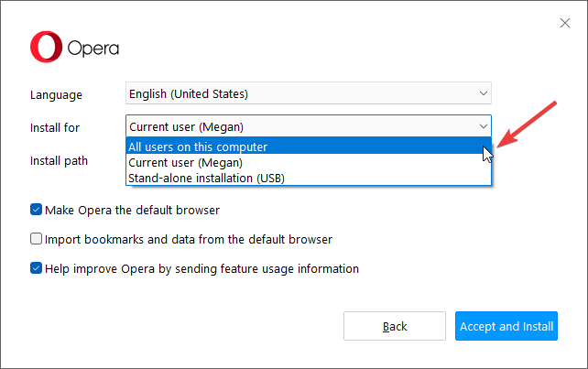This screenshot has height=369, width=588.
Task: Click the Import bookmarks label text
Action: pyautogui.click(x=189, y=239)
